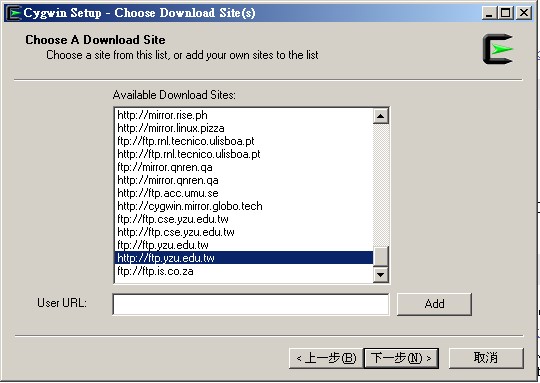Cancel setup with 取消 button
This screenshot has width=540, height=383.
point(486,358)
